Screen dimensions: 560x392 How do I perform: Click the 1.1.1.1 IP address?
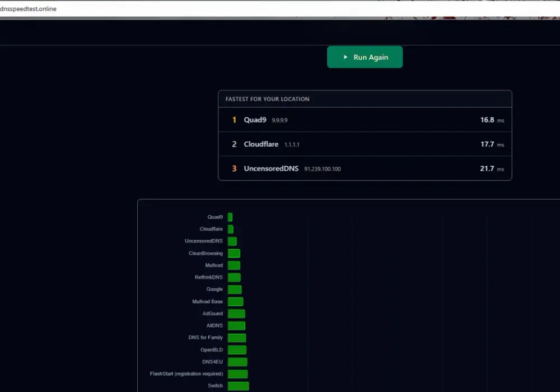[292, 144]
